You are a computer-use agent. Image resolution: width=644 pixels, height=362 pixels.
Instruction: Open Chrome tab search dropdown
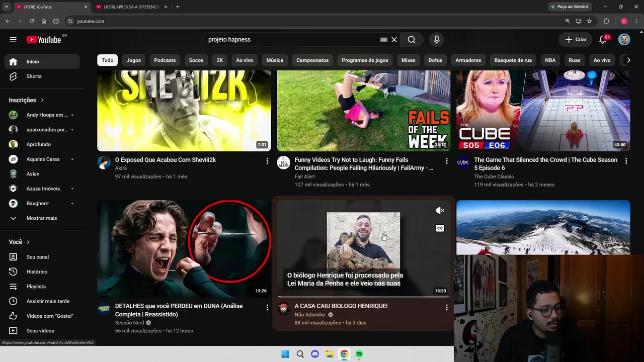click(x=7, y=7)
